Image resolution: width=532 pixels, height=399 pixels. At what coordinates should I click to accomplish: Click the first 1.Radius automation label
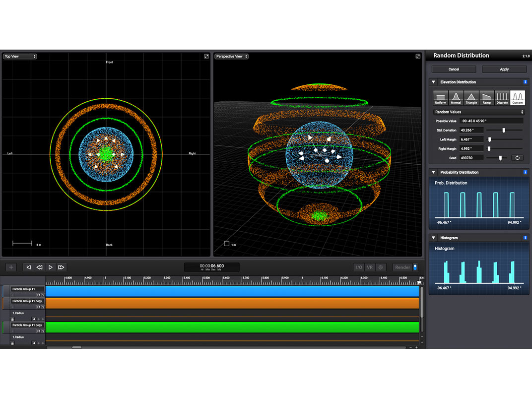(x=18, y=313)
